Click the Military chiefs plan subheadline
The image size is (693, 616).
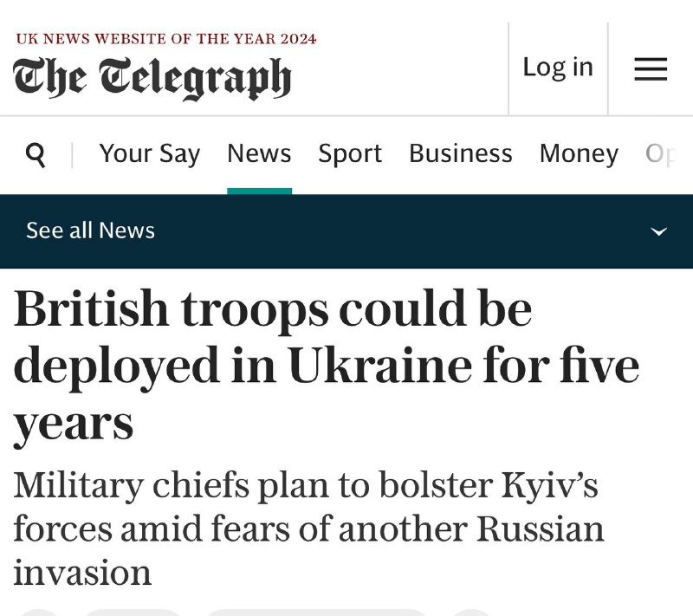tap(308, 528)
